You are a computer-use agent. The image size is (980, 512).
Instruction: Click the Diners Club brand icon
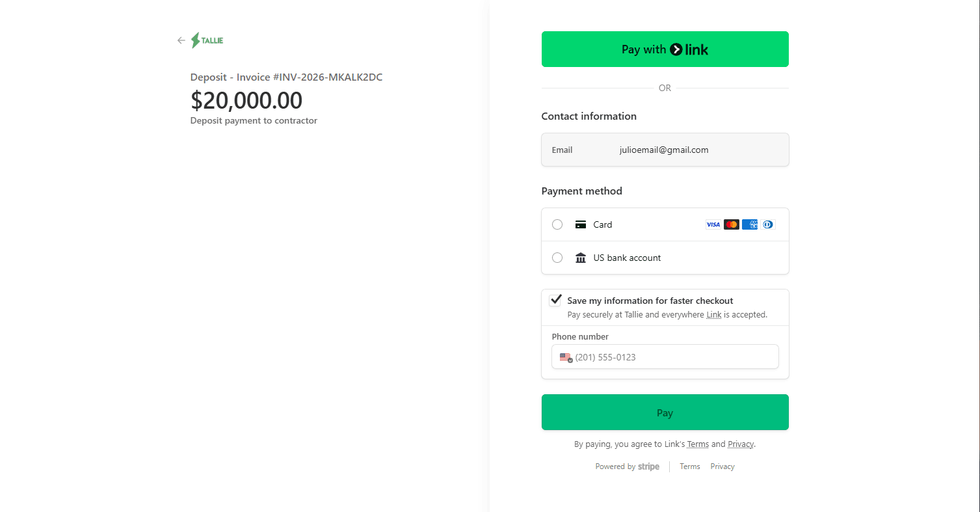coord(767,224)
